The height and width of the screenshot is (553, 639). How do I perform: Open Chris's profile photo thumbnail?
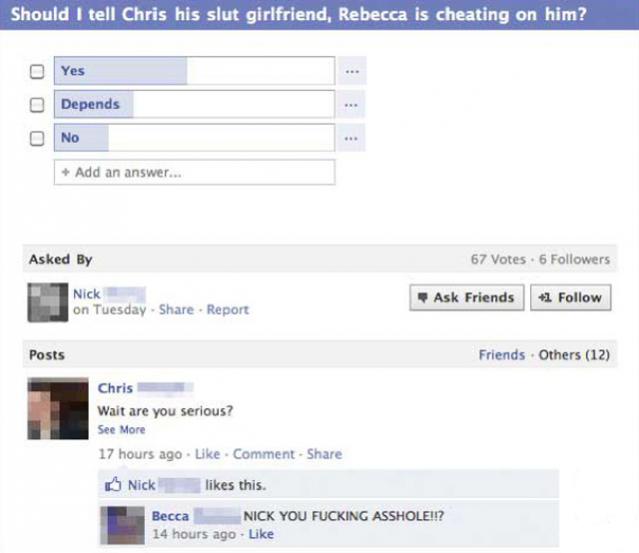click(58, 408)
